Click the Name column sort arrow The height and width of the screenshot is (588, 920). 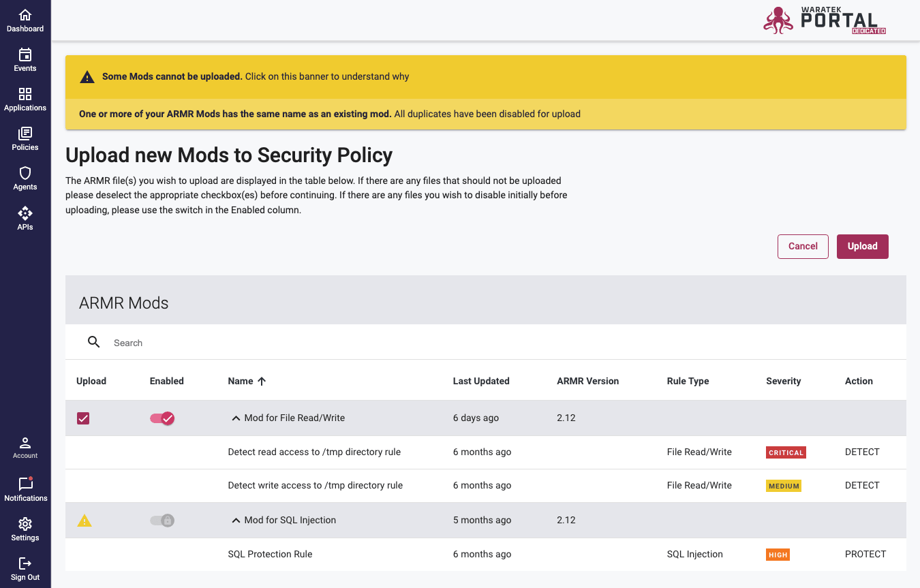pos(262,381)
